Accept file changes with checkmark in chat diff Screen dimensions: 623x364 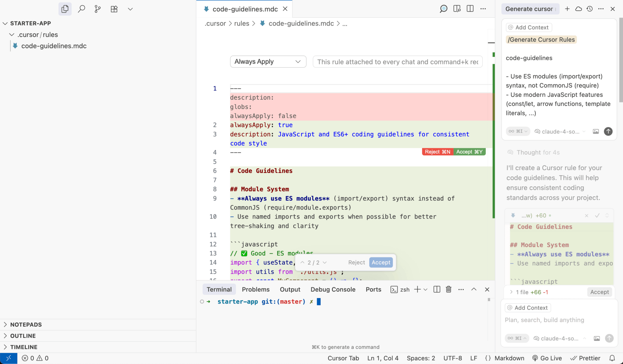pyautogui.click(x=597, y=215)
